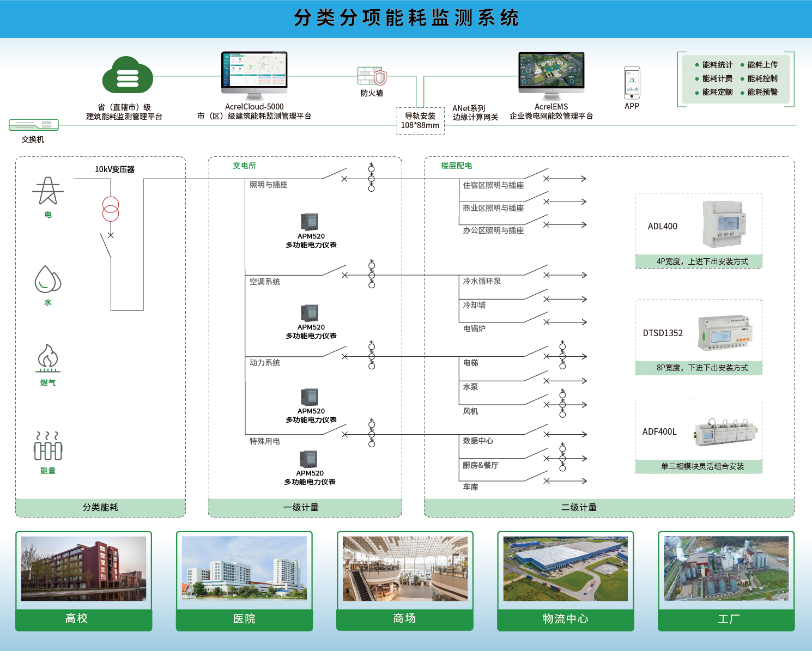Click the 商场 mall photo
Screen dimensions: 812x651
tap(405, 569)
